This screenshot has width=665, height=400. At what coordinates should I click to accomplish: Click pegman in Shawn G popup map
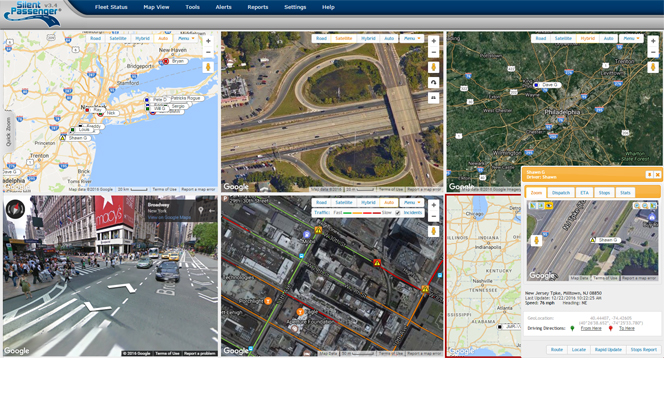[x=537, y=241]
